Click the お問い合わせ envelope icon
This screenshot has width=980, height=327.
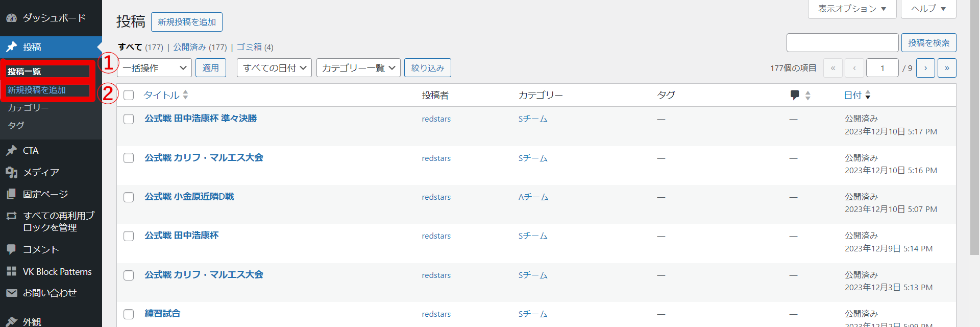(x=11, y=293)
